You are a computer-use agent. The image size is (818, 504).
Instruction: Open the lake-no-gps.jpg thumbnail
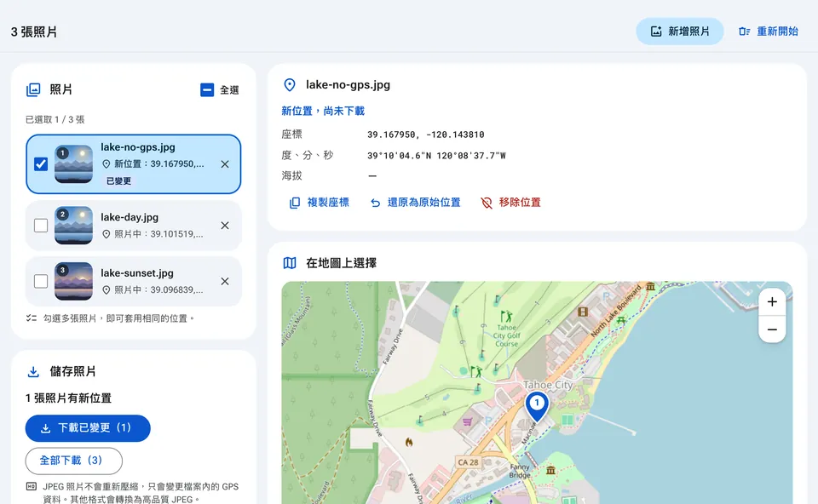click(73, 164)
